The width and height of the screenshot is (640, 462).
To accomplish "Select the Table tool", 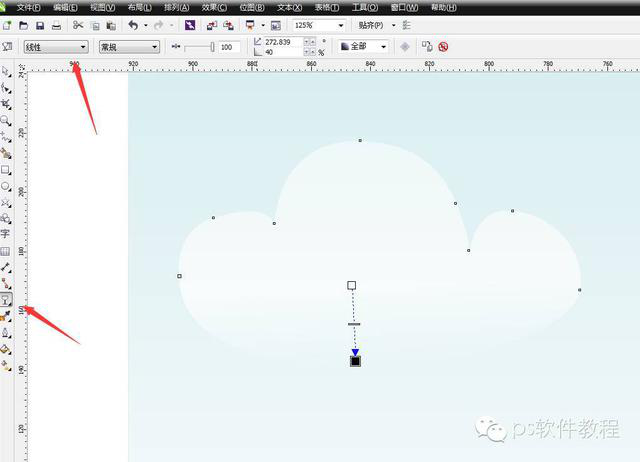I will pyautogui.click(x=5, y=251).
